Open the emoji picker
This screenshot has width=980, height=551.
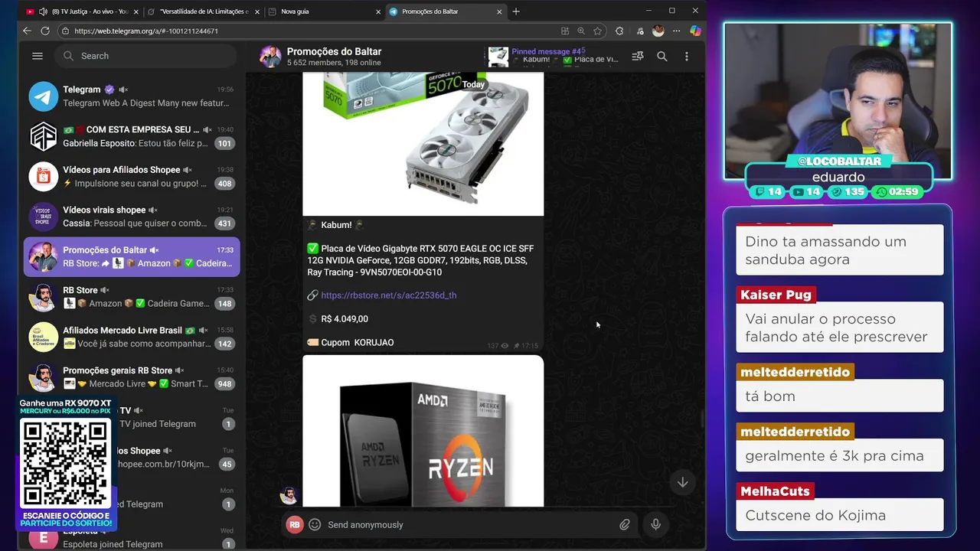coord(315,525)
